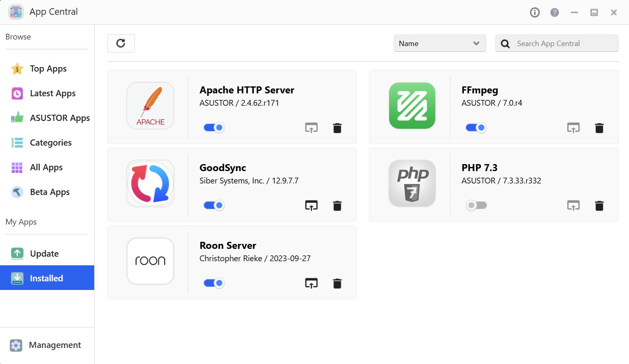This screenshot has width=629, height=364.
Task: Open Management at sidebar bottom
Action: [55, 345]
